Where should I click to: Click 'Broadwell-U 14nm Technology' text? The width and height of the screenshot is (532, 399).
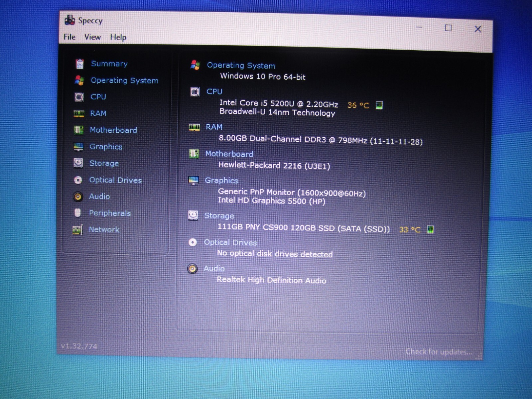[x=277, y=112]
